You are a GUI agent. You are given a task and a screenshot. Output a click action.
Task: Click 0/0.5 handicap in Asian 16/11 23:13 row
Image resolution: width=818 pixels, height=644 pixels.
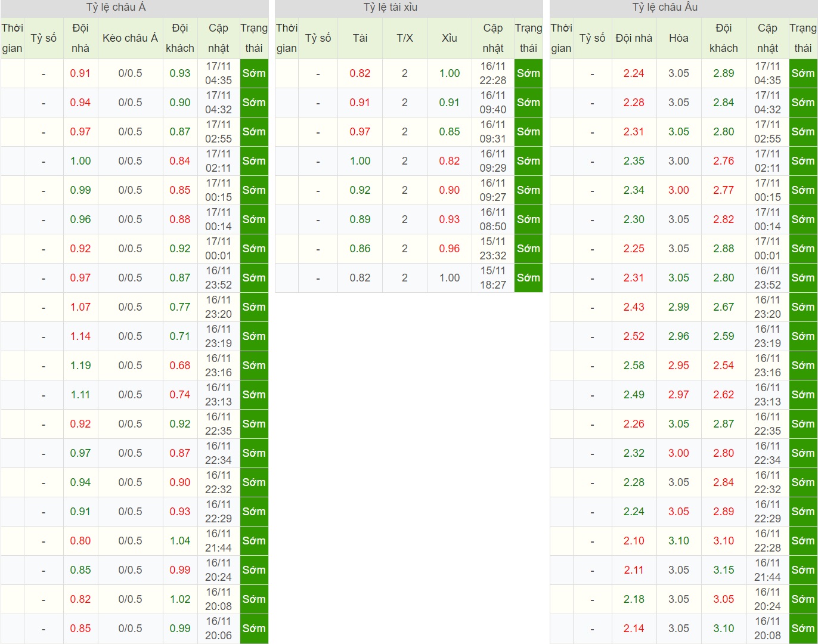[x=130, y=395]
